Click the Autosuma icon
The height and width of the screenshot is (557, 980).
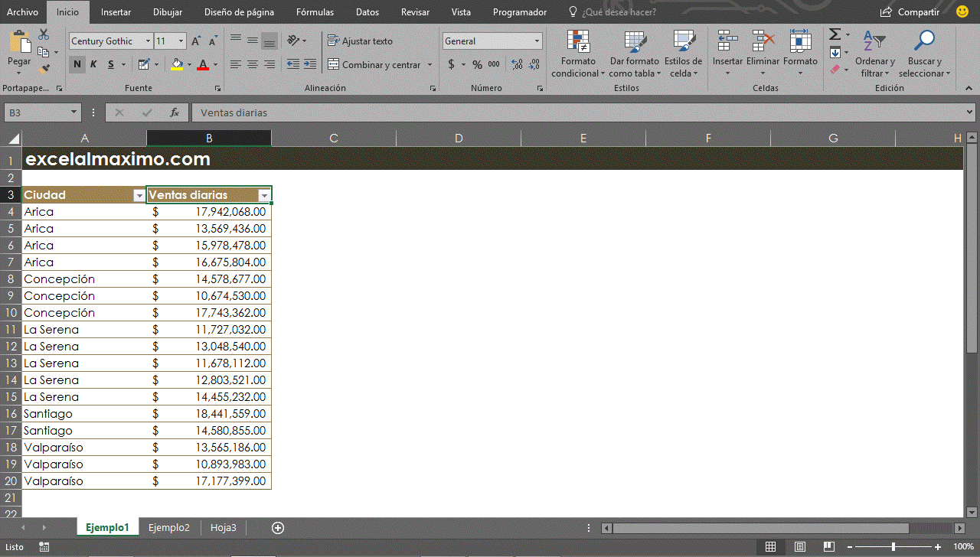pyautogui.click(x=835, y=34)
